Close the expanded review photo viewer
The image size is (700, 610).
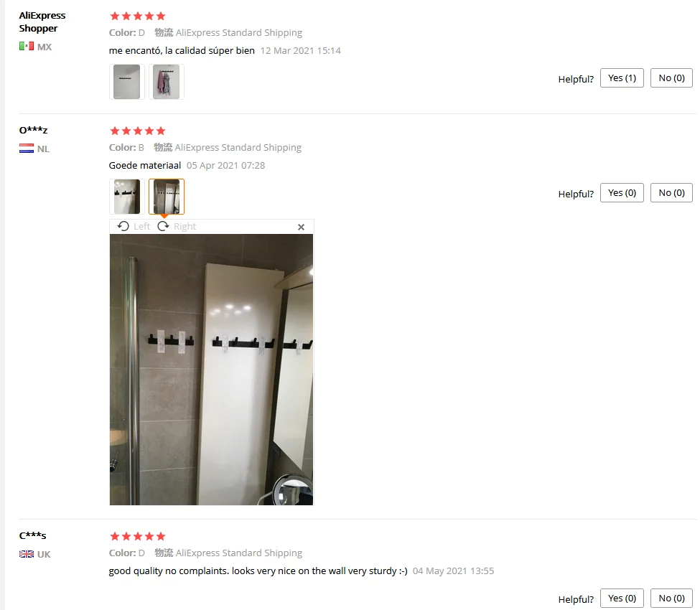(x=302, y=227)
